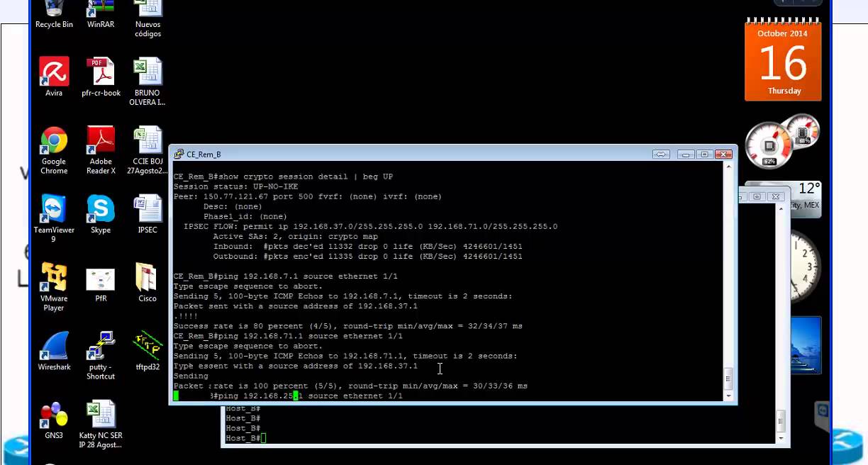
Task: Click the scrollbar down arrow in CE_Rem_B window
Action: pos(728,395)
